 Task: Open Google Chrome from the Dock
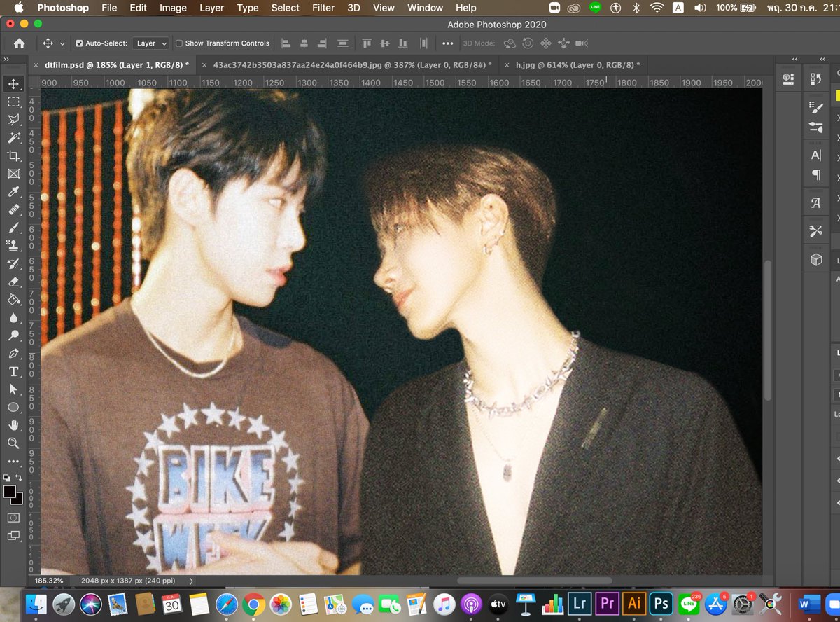point(253,603)
